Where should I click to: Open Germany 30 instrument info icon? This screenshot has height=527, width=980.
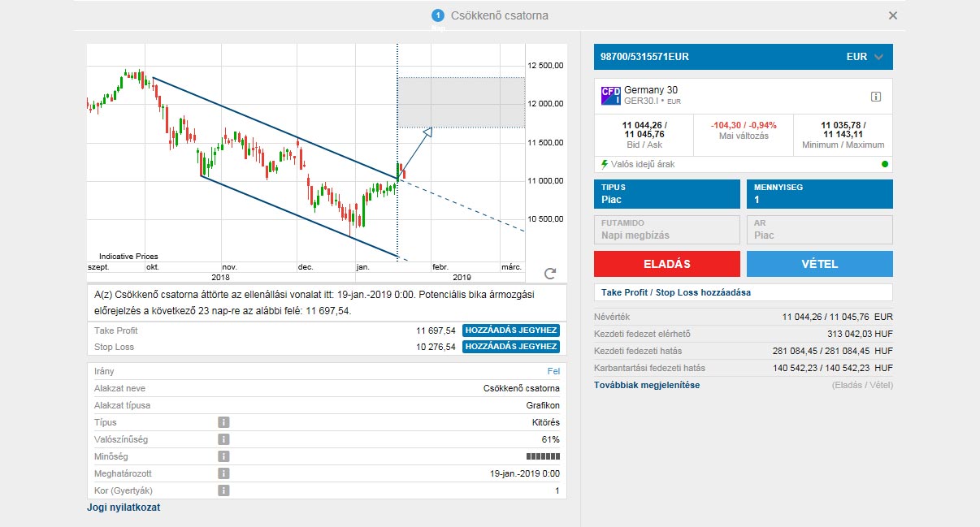[876, 97]
